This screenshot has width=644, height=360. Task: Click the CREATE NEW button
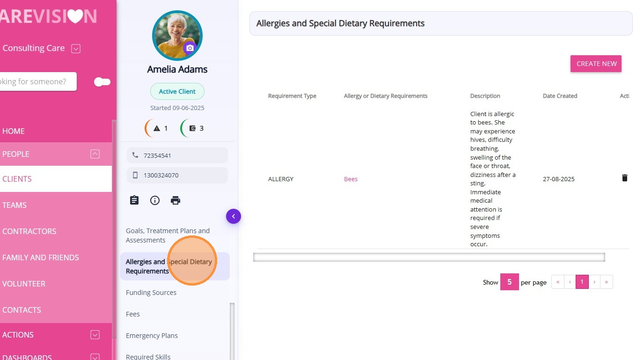(596, 64)
